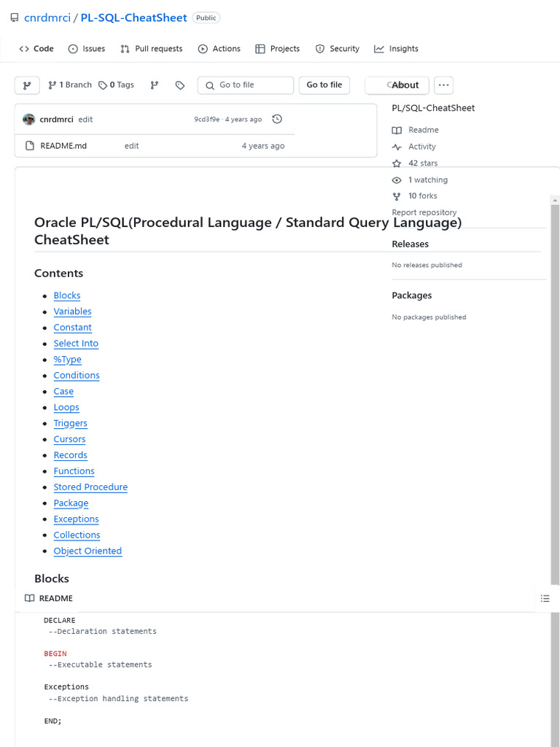Click the Readme book icon in About
Screen dimensions: 560x747
[397, 130]
